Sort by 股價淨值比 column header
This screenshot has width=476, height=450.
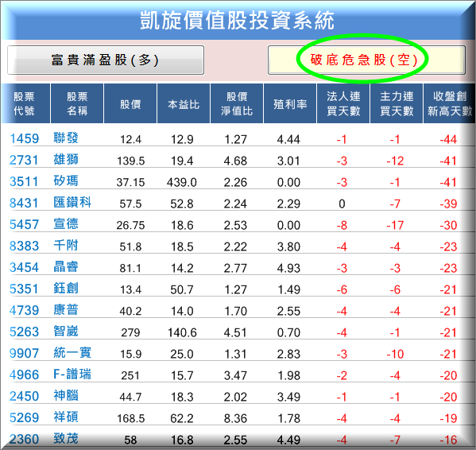pos(237,104)
